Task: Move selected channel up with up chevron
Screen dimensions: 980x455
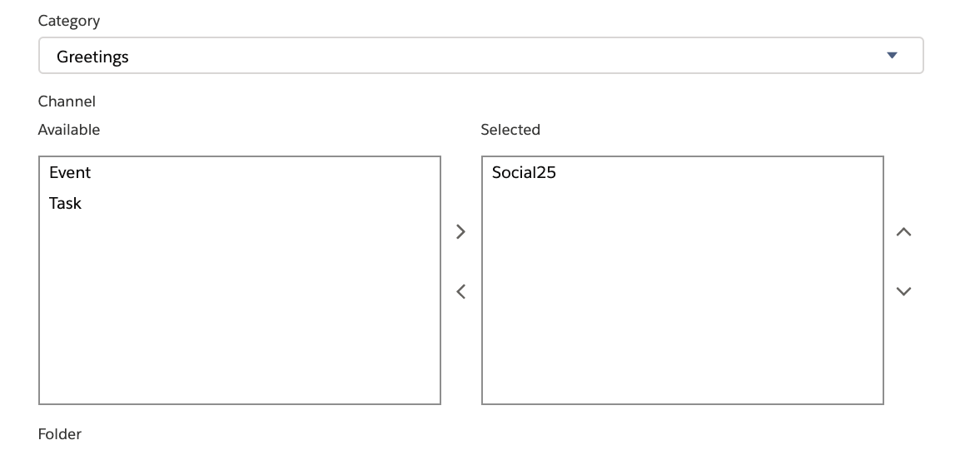Action: point(903,232)
